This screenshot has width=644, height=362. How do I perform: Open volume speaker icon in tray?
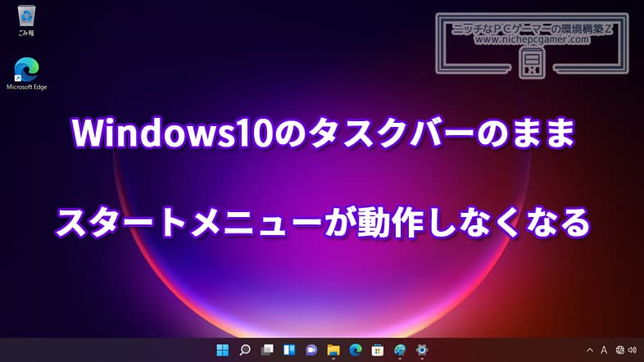pos(633,350)
